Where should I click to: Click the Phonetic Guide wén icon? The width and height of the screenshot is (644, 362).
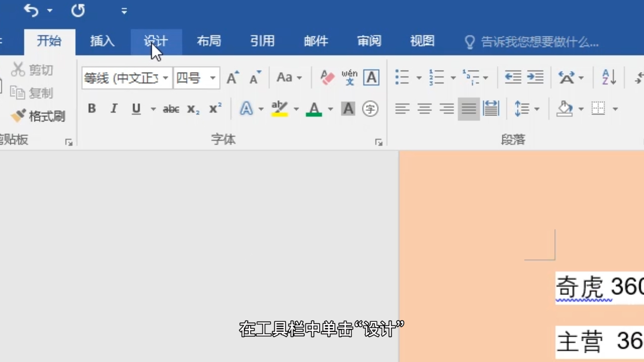point(350,77)
